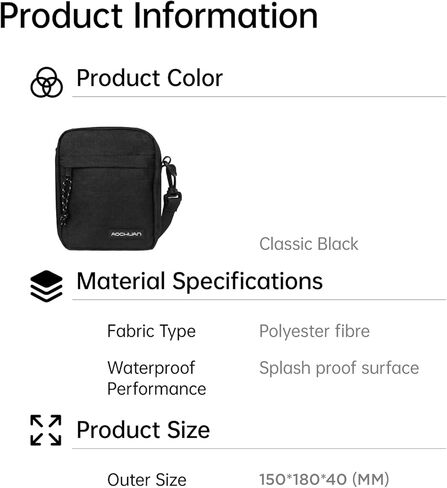This screenshot has height=488, width=447.
Task: Select the Product Color heading
Action: [150, 78]
